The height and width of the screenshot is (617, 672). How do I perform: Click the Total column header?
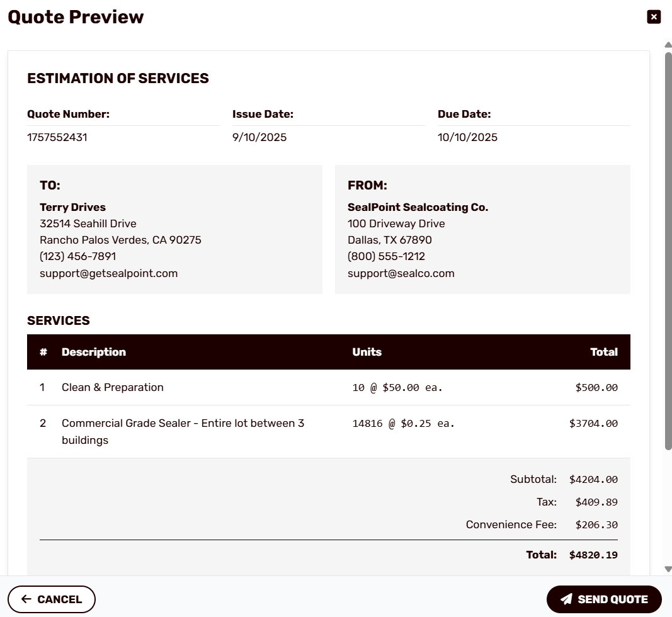pyautogui.click(x=604, y=352)
